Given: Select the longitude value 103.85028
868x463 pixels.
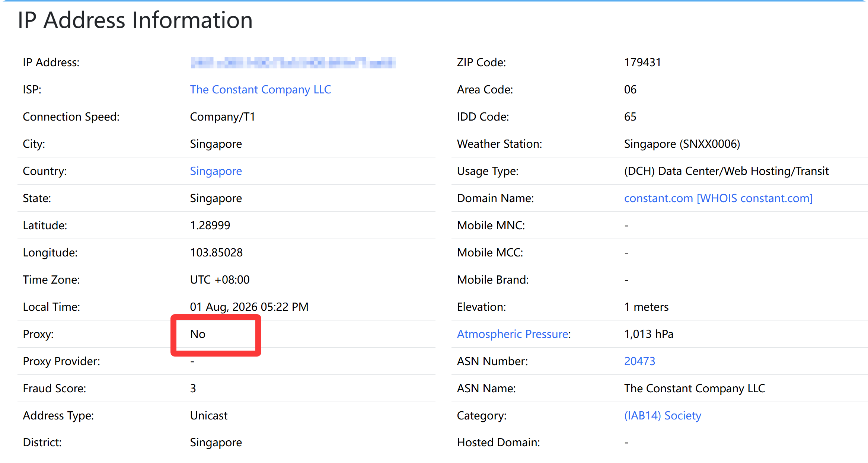Looking at the screenshot, I should (216, 253).
